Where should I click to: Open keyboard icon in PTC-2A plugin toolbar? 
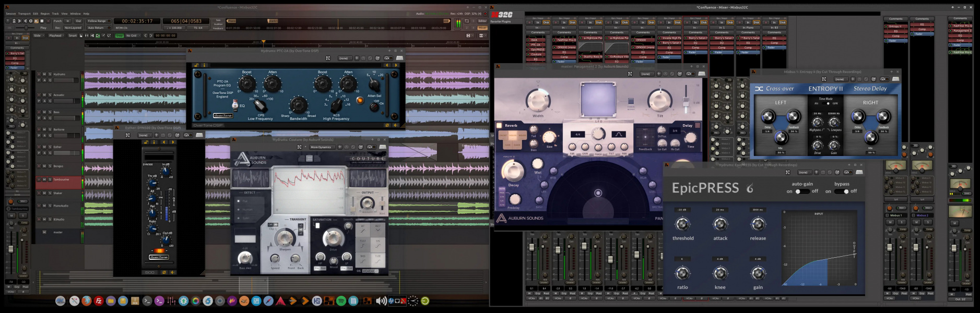click(x=399, y=58)
